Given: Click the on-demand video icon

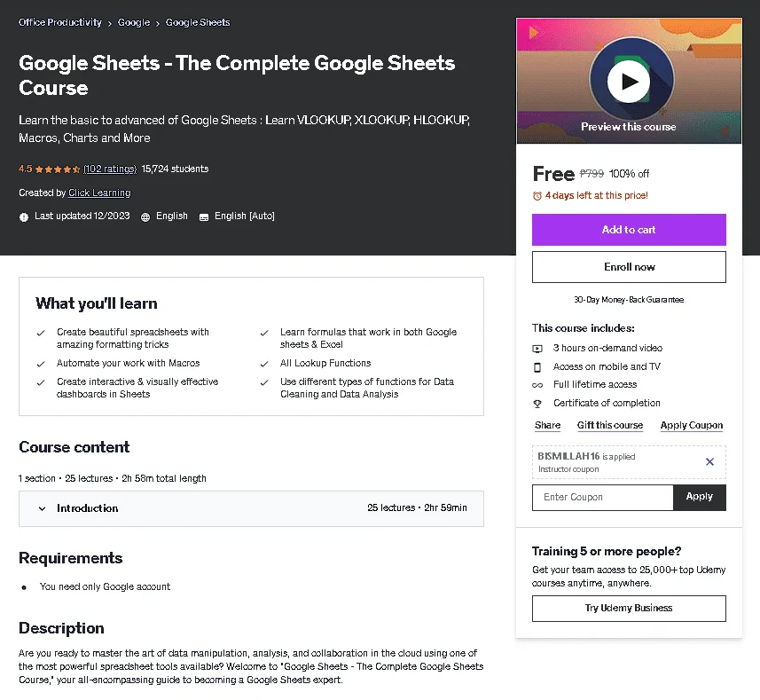Looking at the screenshot, I should (x=537, y=349).
